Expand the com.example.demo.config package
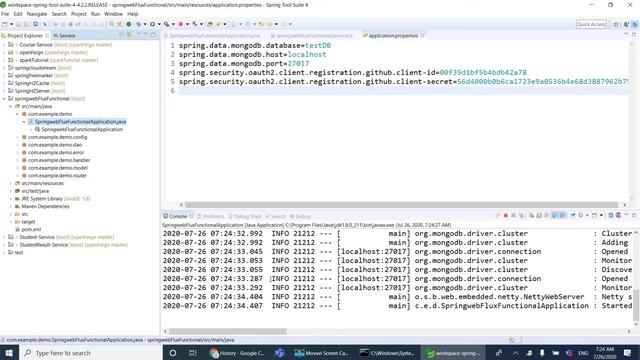The width and height of the screenshot is (640, 360). tap(17, 137)
